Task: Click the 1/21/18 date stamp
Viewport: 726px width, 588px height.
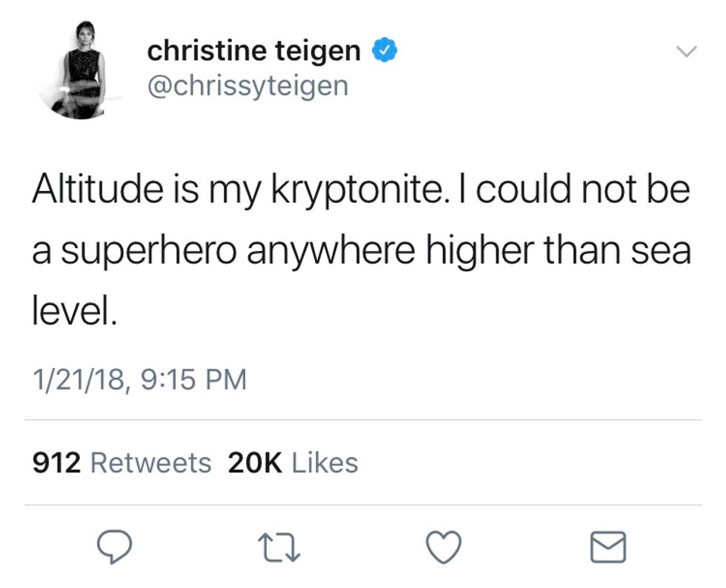Action: (x=79, y=380)
